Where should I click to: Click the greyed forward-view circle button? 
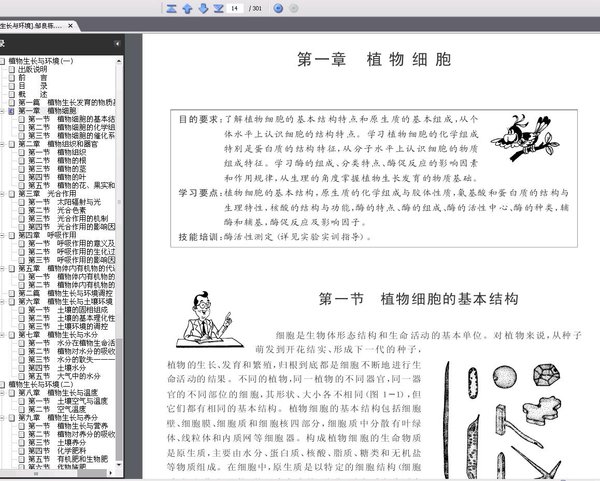pyautogui.click(x=293, y=8)
